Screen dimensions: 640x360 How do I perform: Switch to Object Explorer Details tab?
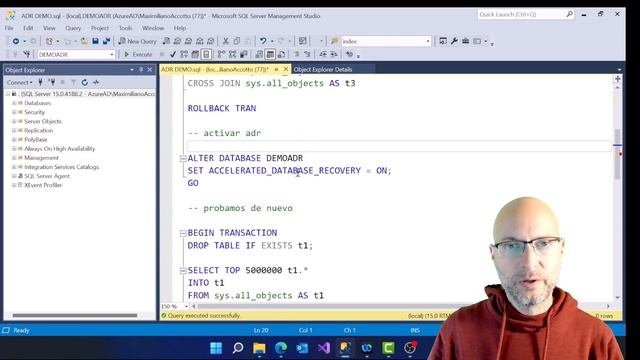(323, 69)
